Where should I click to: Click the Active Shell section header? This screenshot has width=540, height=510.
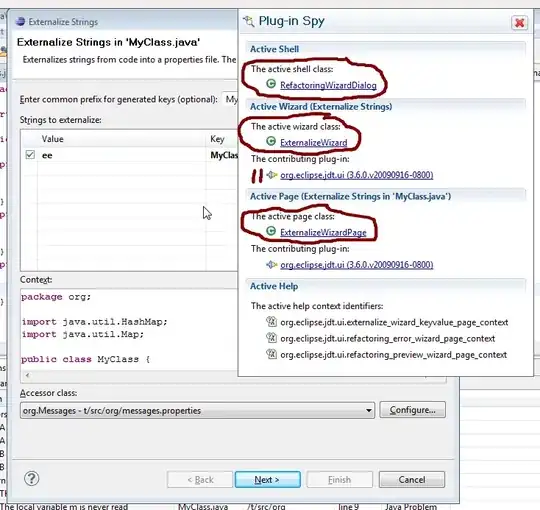click(274, 49)
